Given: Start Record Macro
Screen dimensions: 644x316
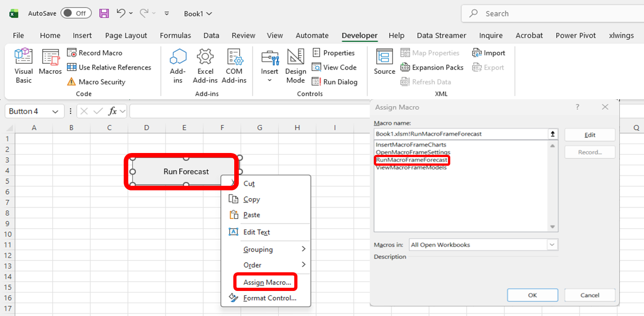Looking at the screenshot, I should [x=95, y=53].
